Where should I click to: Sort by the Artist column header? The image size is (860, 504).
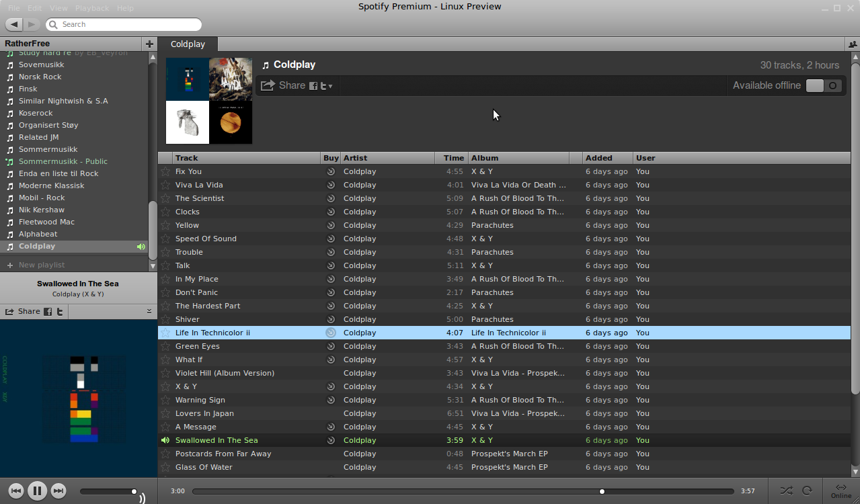click(x=387, y=158)
